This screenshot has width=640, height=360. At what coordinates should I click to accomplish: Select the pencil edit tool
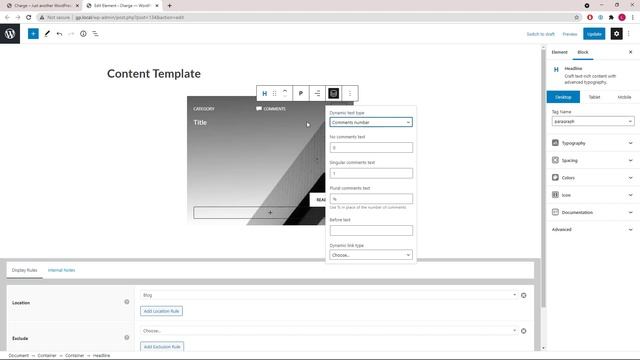[x=47, y=34]
